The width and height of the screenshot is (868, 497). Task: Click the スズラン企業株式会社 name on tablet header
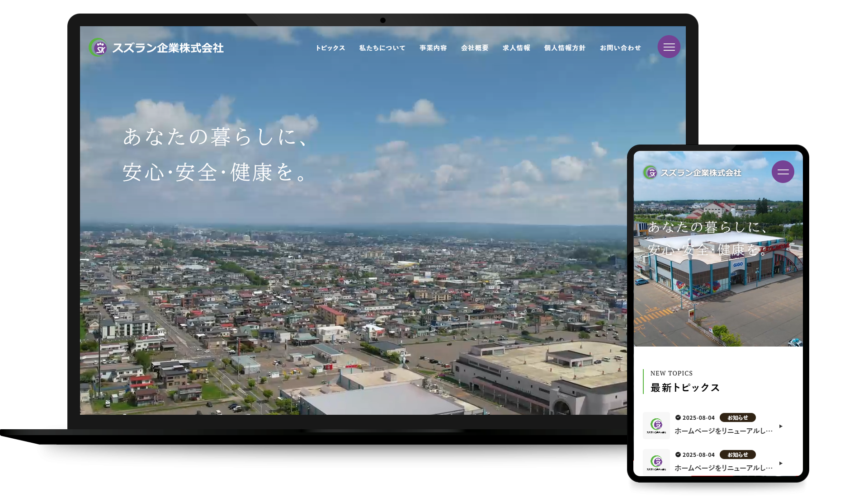[x=701, y=173]
